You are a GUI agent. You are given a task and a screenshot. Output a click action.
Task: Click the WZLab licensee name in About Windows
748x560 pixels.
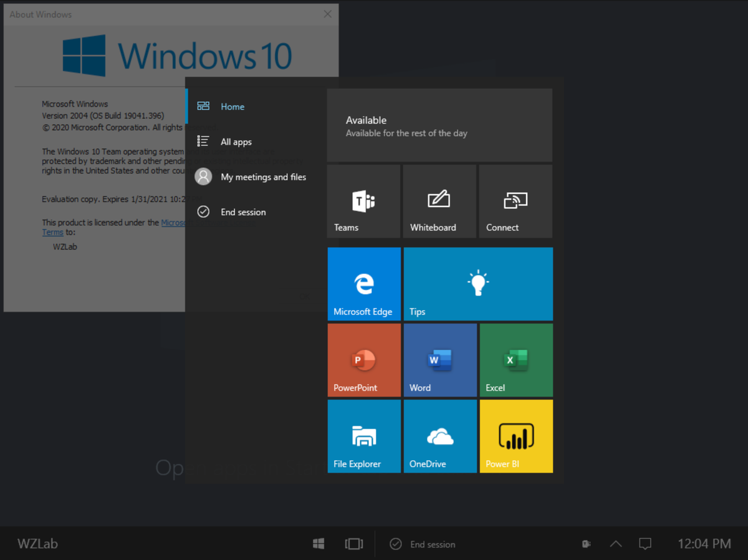tap(65, 246)
